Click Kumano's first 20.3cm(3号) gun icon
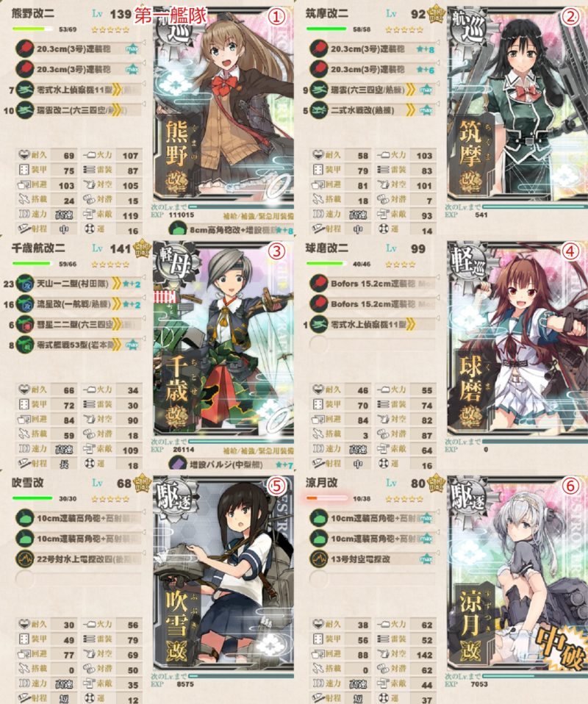This screenshot has height=704, width=588. [25, 49]
